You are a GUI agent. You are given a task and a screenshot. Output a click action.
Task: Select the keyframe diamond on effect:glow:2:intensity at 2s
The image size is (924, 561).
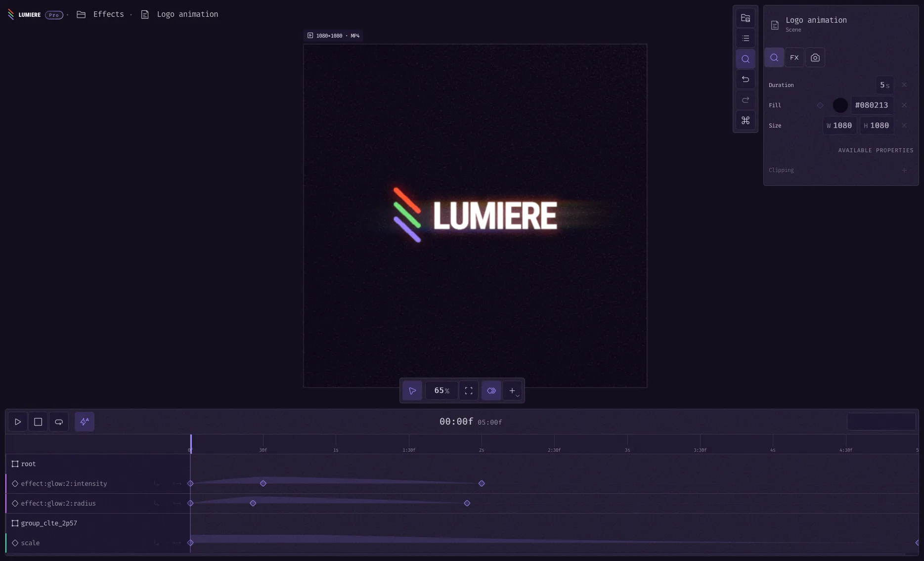(x=482, y=483)
